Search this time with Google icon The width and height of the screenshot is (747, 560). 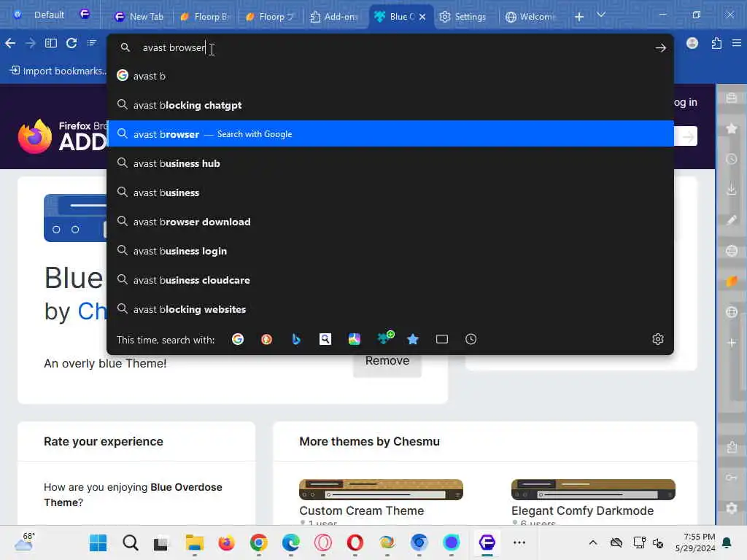238,339
